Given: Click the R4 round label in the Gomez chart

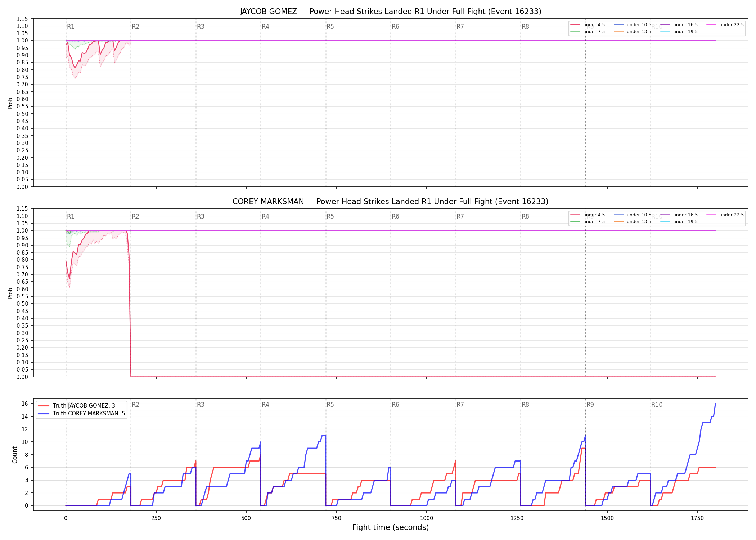Looking at the screenshot, I should click(x=265, y=27).
